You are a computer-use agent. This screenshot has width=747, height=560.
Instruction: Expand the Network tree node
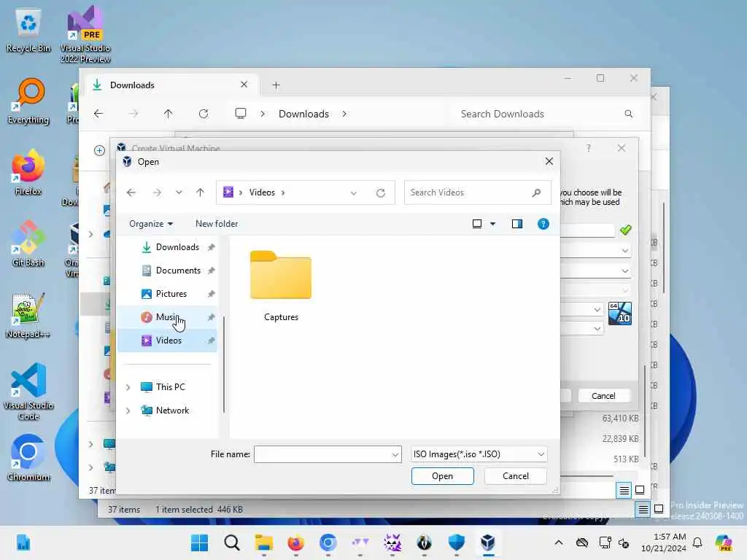[128, 411]
